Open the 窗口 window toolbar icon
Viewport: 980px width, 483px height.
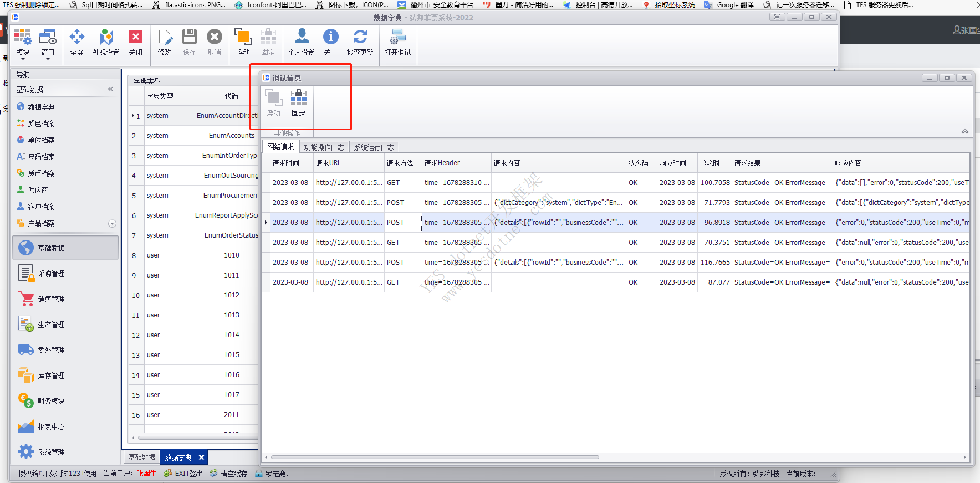coord(48,38)
